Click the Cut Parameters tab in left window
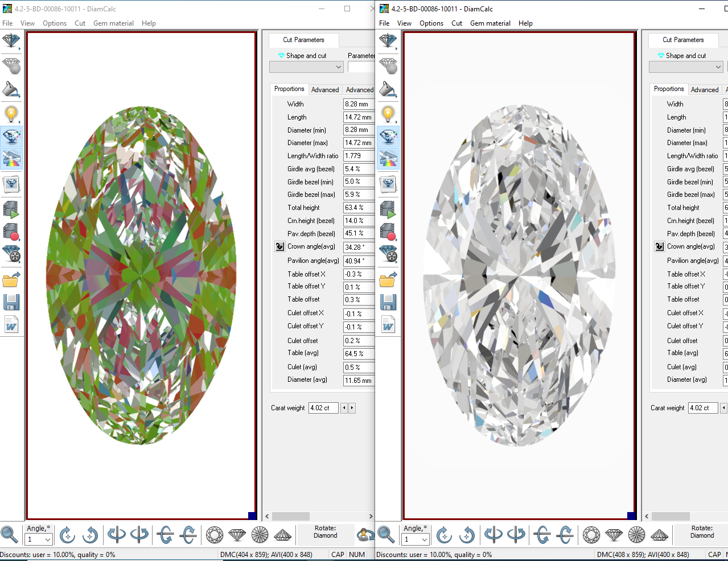Screen dimensions: 728x561 [303, 40]
